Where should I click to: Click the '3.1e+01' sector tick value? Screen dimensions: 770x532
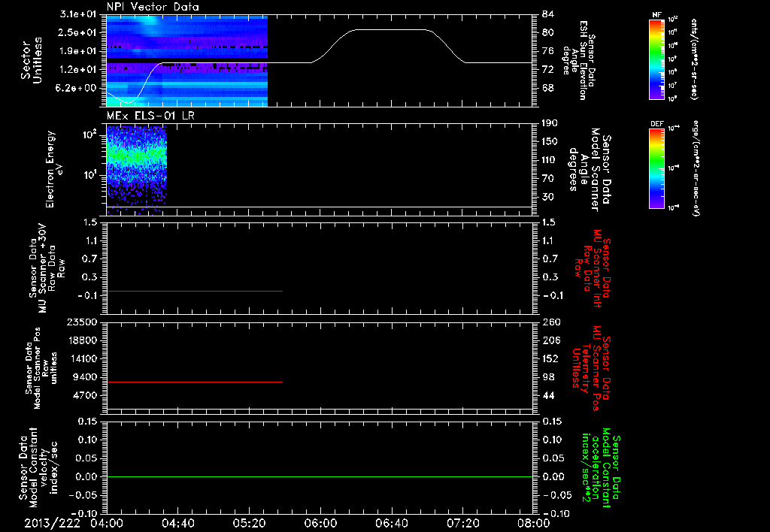[77, 14]
